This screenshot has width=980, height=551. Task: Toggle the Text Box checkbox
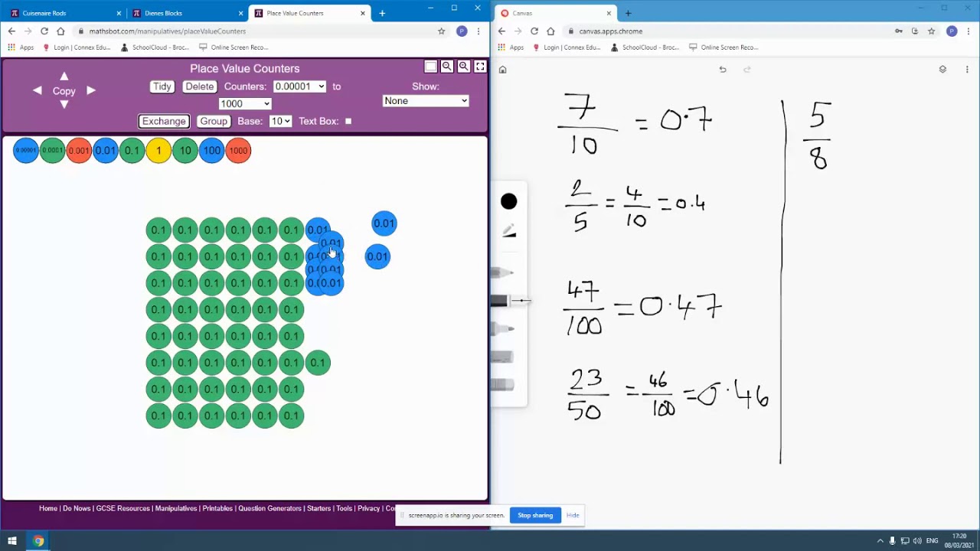click(x=348, y=121)
